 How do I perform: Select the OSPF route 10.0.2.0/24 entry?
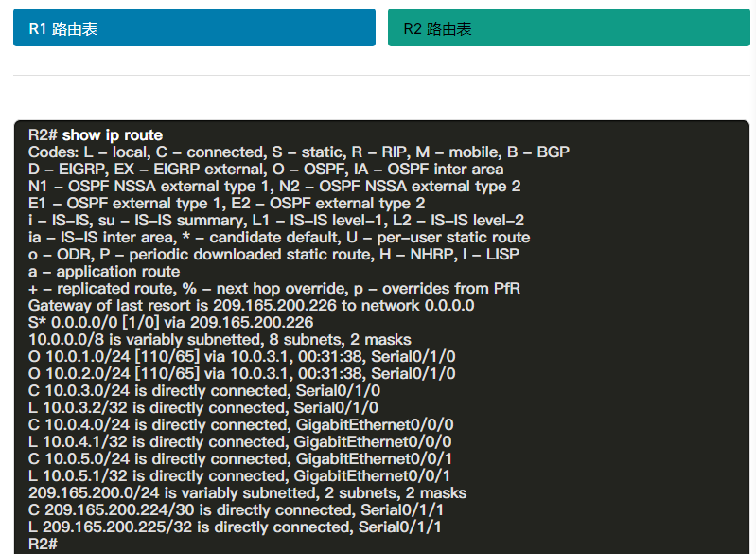click(x=241, y=374)
